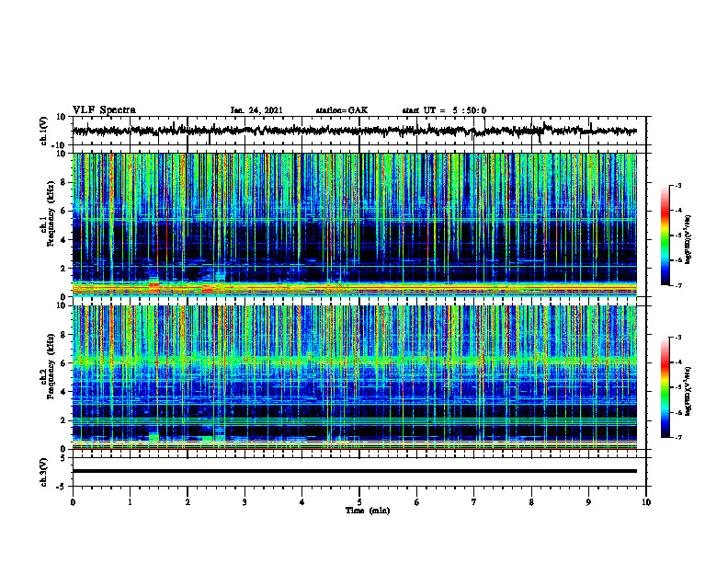
Task: Click the "start UT = 5 :50: 0" text
Action: pyautogui.click(x=444, y=110)
